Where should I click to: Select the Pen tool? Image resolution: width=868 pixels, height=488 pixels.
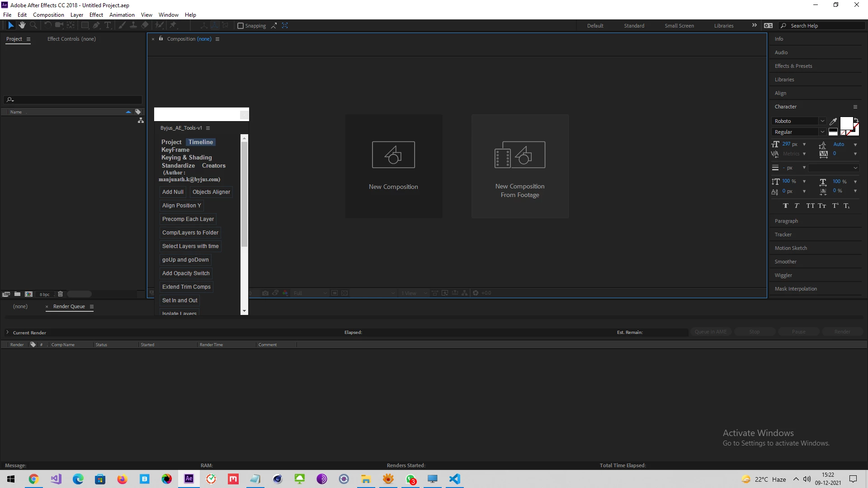[96, 25]
